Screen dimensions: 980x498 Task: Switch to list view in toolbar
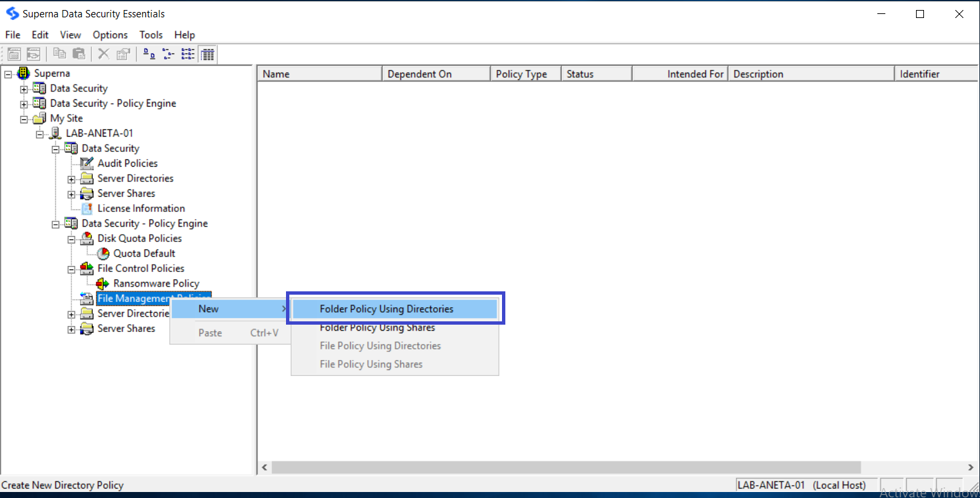[188, 55]
